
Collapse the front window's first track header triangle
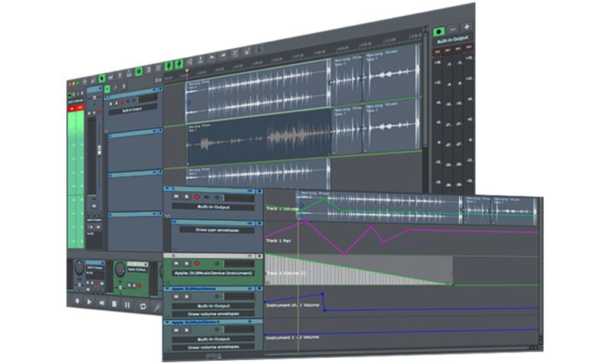tap(167, 188)
